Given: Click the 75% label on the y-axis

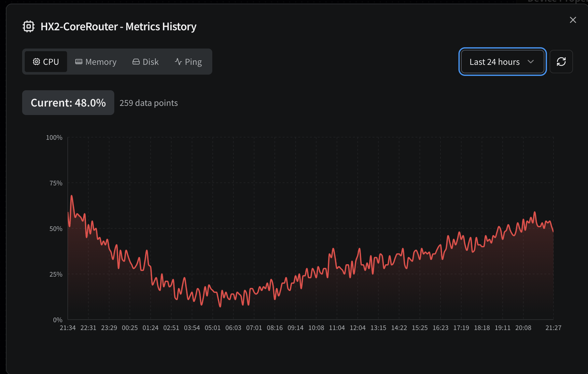Looking at the screenshot, I should click(x=56, y=183).
